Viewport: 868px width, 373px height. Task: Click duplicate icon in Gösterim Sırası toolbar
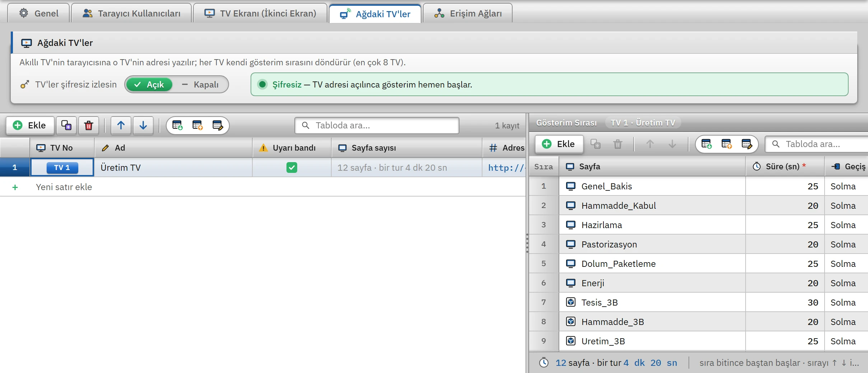coord(596,144)
